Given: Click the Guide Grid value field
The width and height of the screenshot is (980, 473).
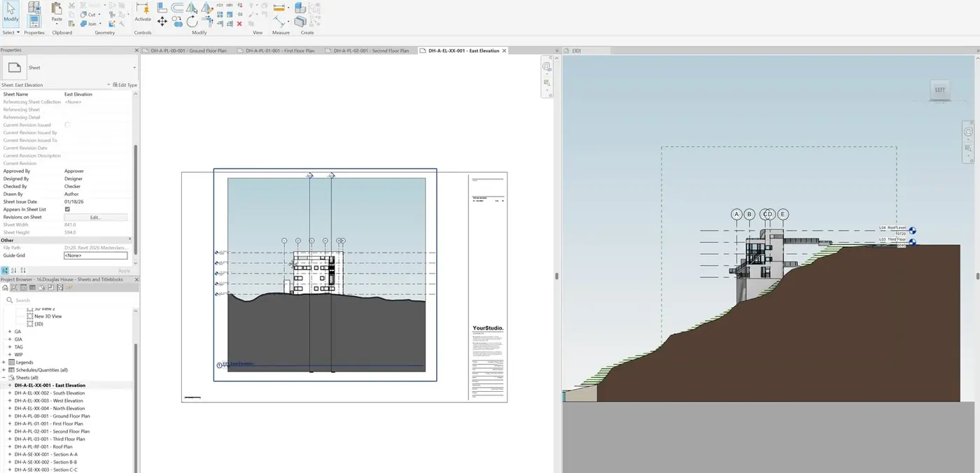Looking at the screenshot, I should (x=96, y=255).
